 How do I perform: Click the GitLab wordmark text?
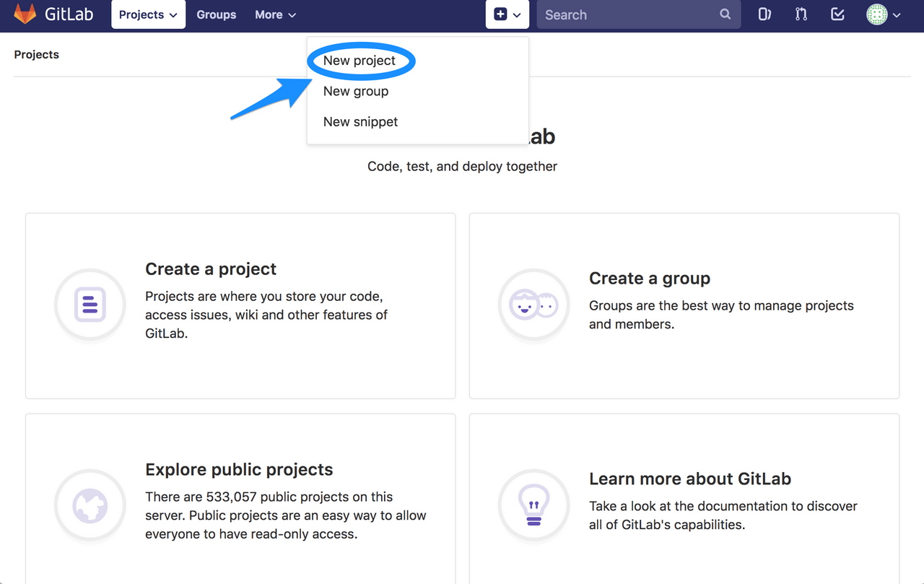69,14
